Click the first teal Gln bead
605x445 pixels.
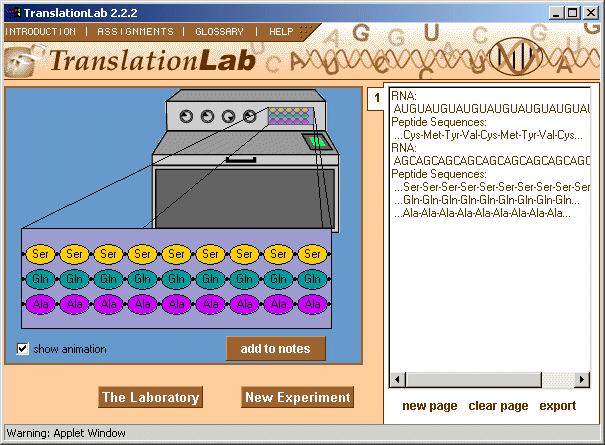tap(41, 279)
